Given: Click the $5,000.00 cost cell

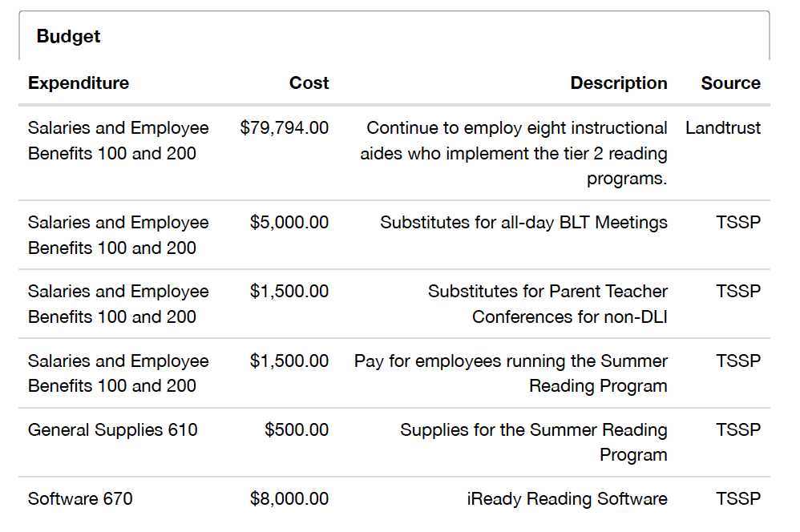Looking at the screenshot, I should (x=289, y=223).
